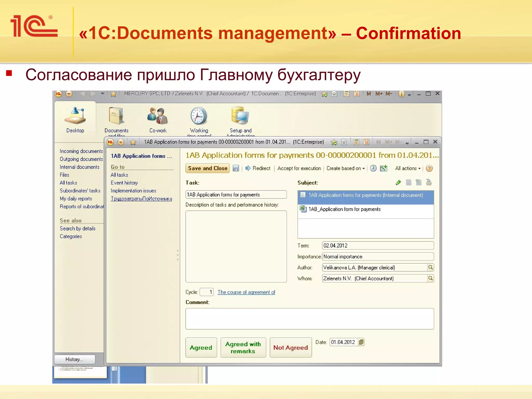Open Working time control section

pos(199,121)
